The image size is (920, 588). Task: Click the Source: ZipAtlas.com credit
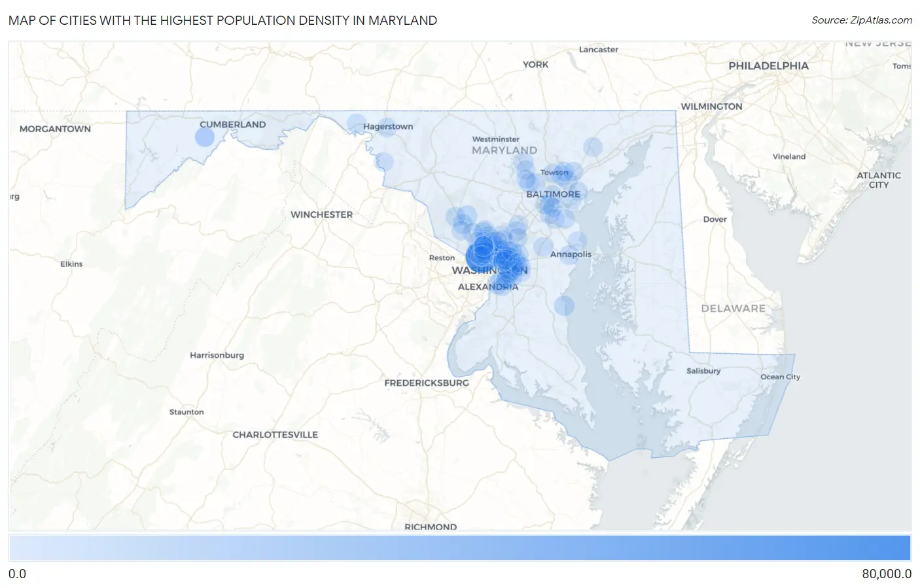click(862, 20)
